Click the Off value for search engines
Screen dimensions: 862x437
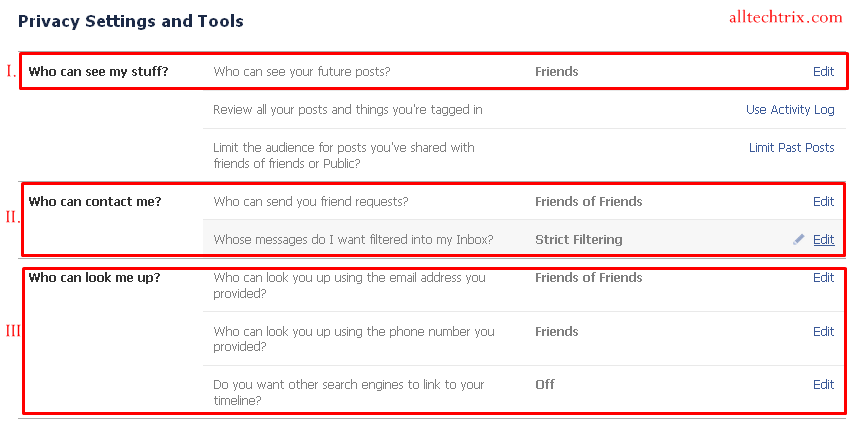(545, 384)
